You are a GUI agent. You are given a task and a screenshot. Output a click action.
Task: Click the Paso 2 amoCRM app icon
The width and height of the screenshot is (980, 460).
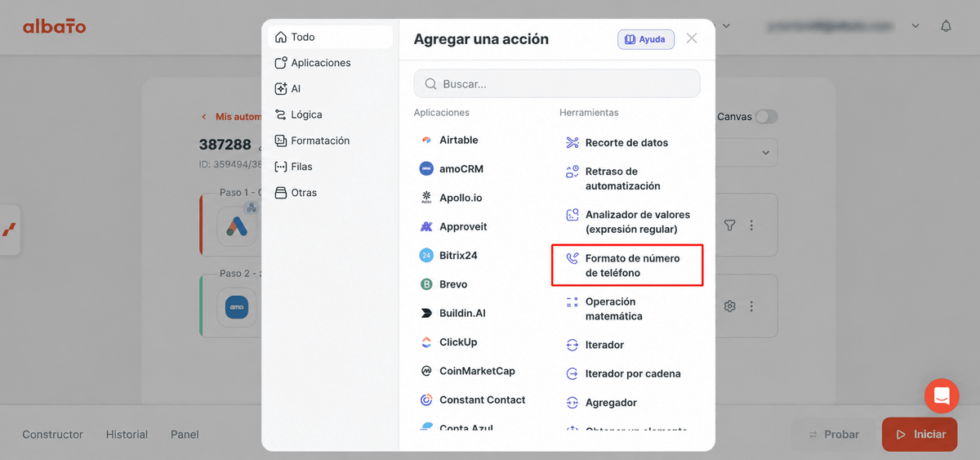(237, 307)
